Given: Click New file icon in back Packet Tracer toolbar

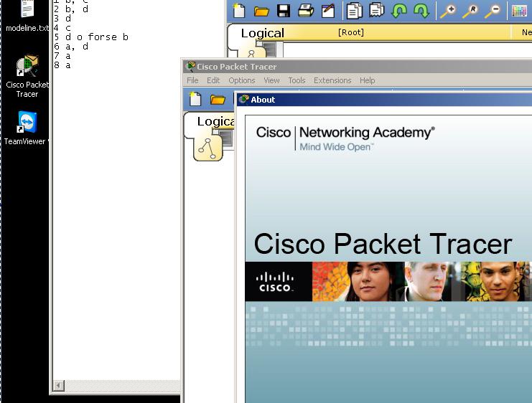Looking at the screenshot, I should pyautogui.click(x=239, y=10).
